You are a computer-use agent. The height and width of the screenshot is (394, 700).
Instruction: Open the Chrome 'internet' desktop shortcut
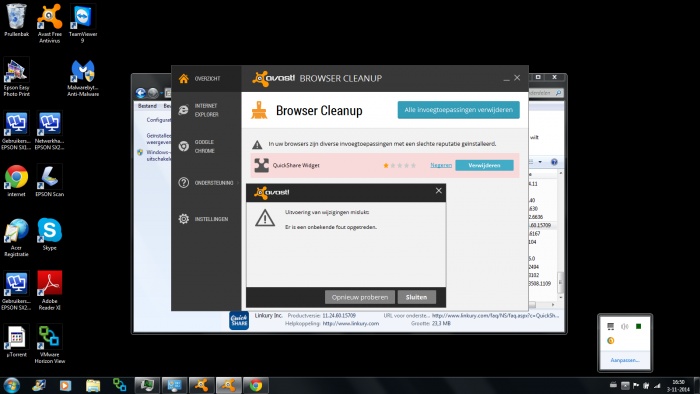17,181
